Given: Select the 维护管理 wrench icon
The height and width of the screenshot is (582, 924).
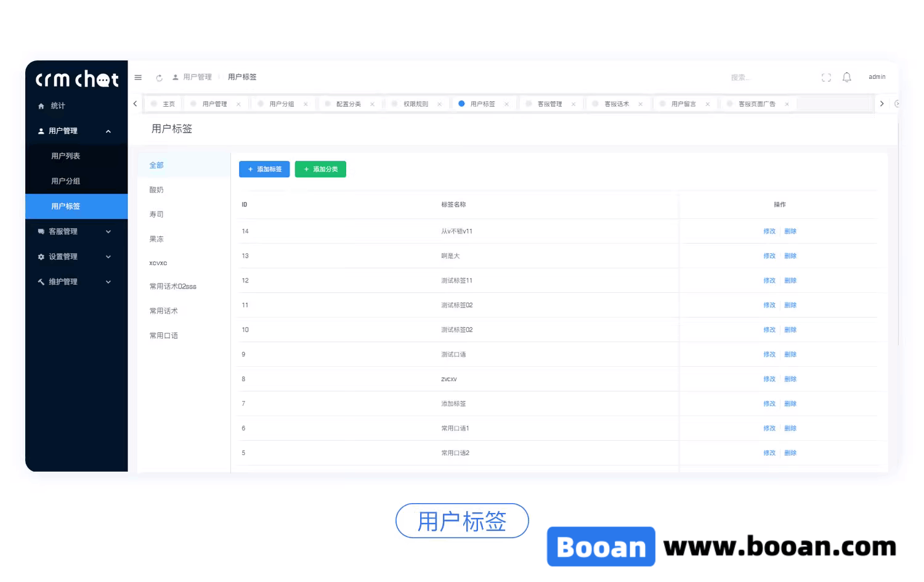Looking at the screenshot, I should (x=40, y=282).
